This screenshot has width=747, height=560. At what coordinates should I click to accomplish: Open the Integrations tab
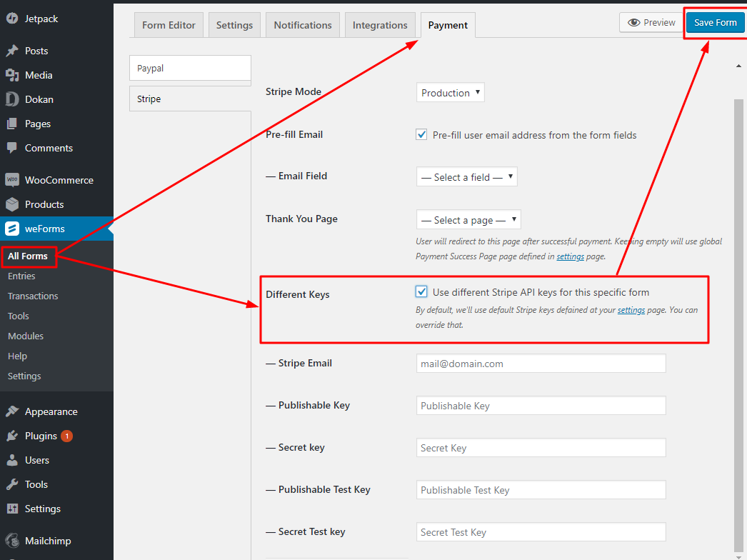click(380, 25)
